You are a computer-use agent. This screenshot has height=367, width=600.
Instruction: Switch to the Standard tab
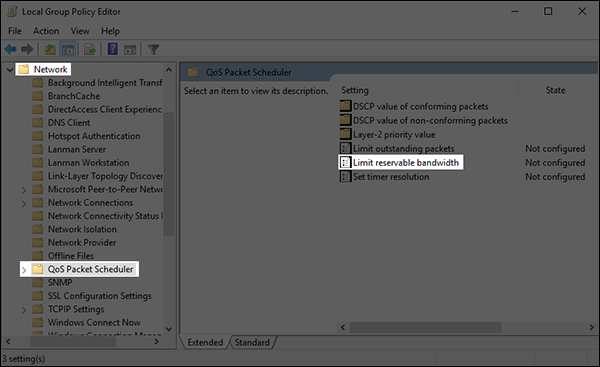point(252,343)
